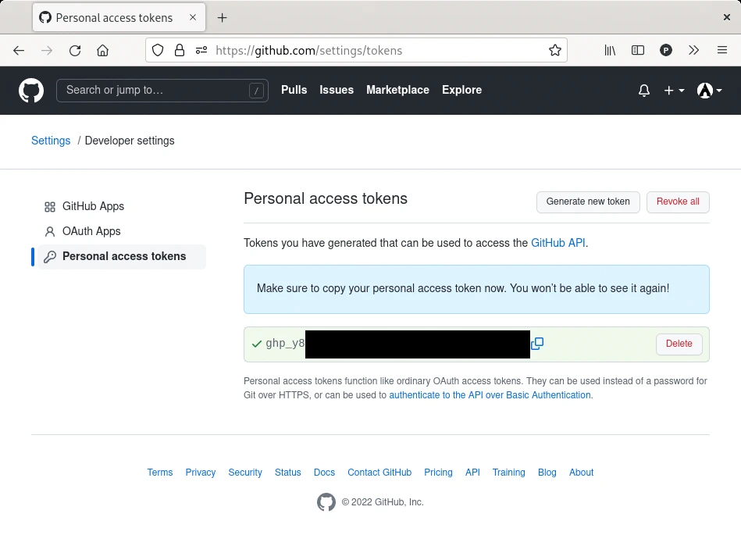Open Pulls in the top navigation
Image resolution: width=741 pixels, height=560 pixels.
294,90
